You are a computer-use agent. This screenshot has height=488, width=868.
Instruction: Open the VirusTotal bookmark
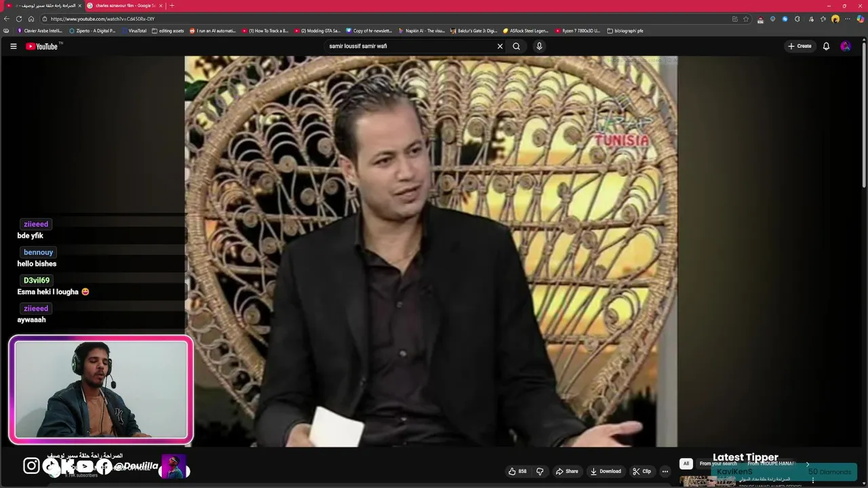coord(134,30)
